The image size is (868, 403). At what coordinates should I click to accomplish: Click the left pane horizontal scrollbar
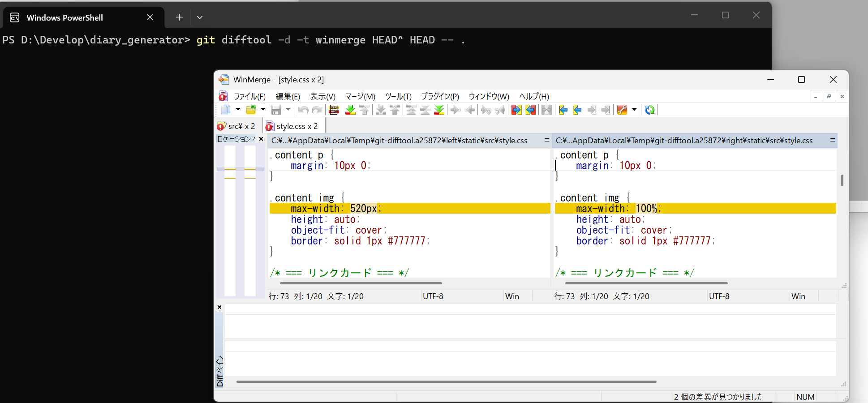(x=361, y=283)
